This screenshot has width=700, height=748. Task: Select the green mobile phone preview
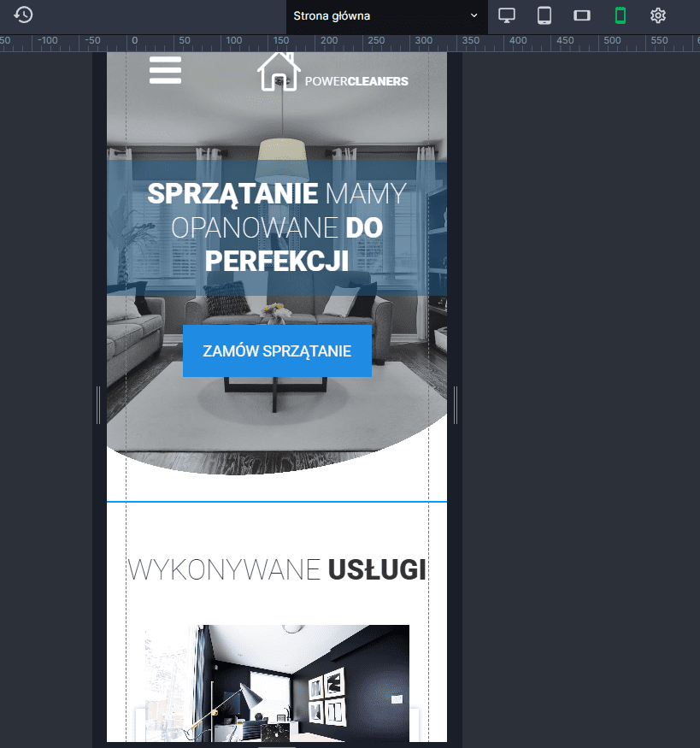[621, 15]
